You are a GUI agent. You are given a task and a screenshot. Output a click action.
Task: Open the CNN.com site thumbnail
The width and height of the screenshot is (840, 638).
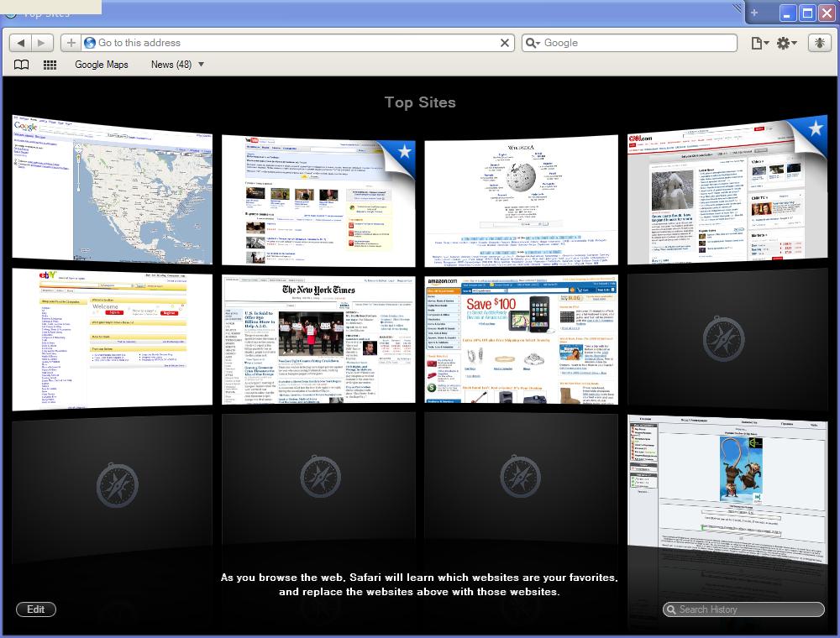click(727, 190)
